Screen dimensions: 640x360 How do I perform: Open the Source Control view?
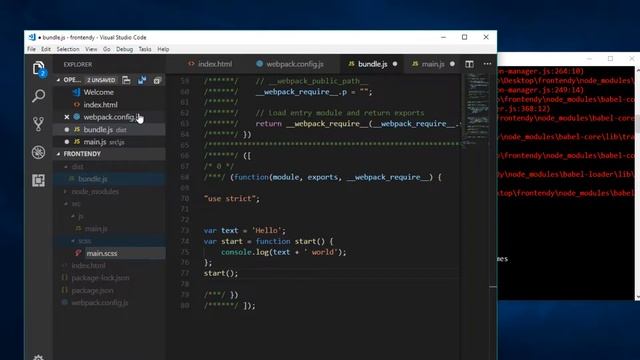click(x=38, y=124)
